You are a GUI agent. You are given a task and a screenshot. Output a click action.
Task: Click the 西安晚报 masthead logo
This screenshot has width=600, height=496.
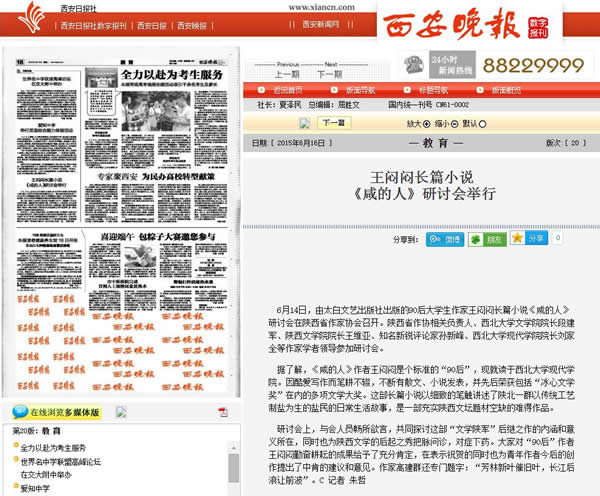click(x=451, y=24)
